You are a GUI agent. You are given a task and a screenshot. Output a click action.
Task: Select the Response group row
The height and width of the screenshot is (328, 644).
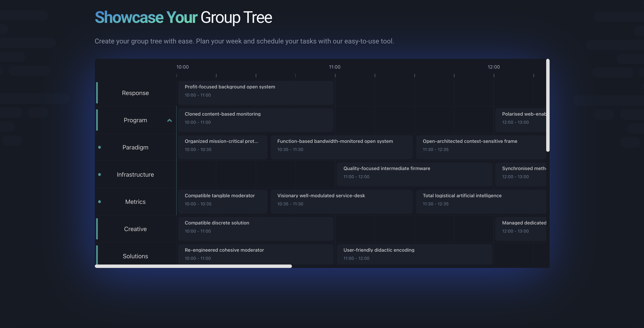click(135, 93)
